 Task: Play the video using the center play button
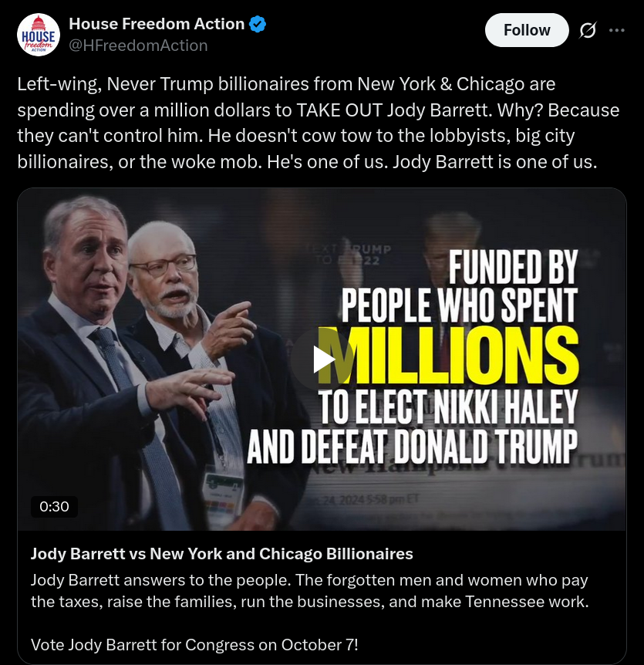[x=322, y=359]
